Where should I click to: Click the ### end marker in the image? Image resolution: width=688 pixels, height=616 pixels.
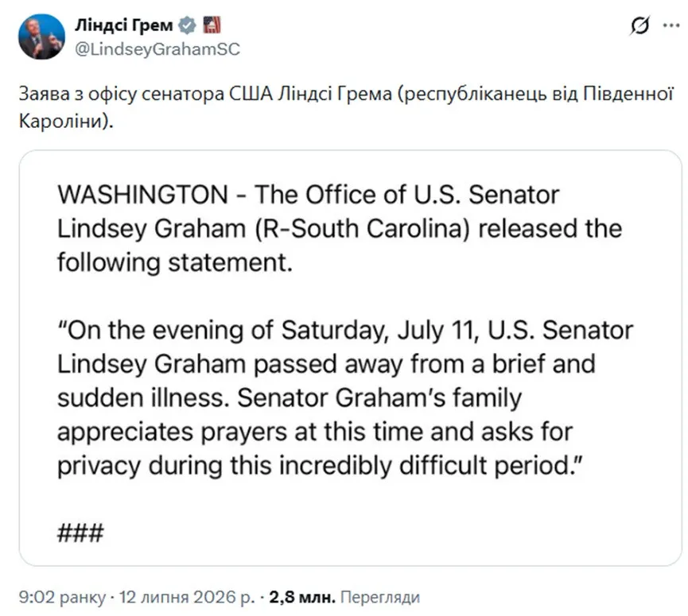81,533
